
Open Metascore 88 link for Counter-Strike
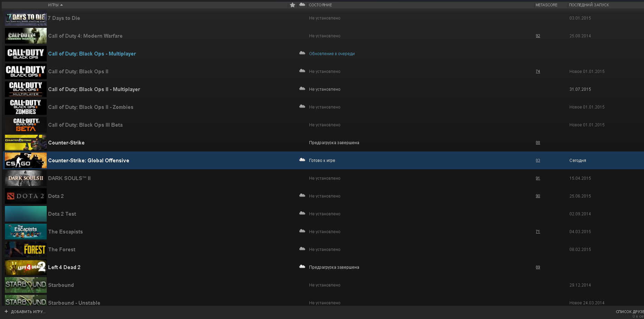(538, 143)
